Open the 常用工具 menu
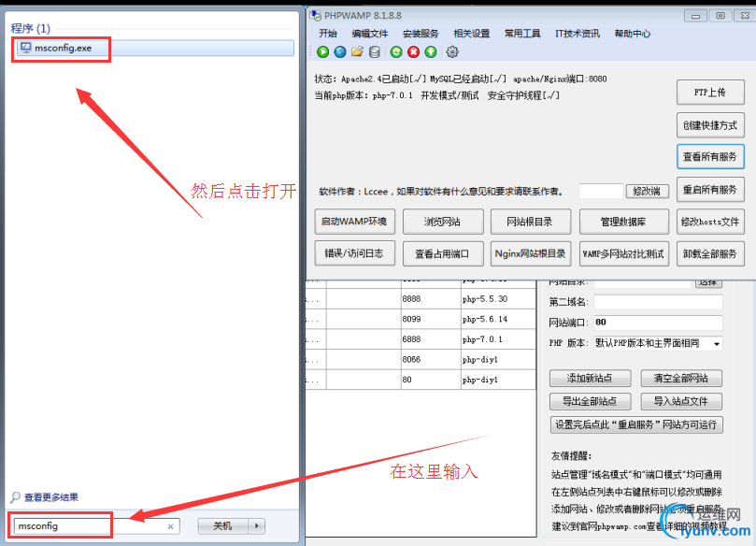The height and width of the screenshot is (546, 756). [522, 34]
